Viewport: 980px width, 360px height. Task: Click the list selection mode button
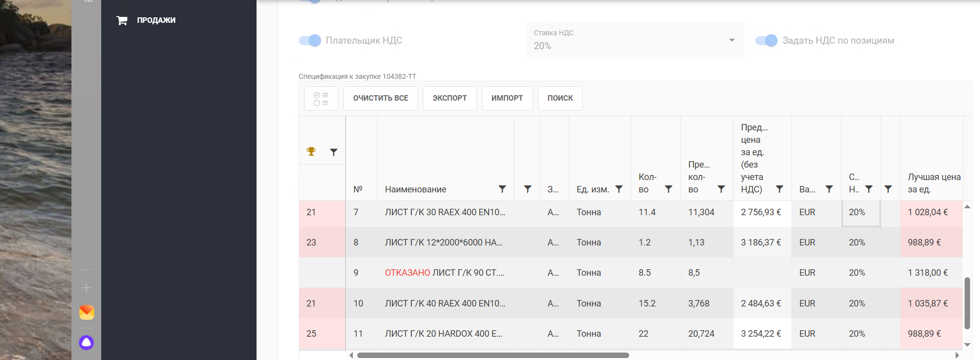tap(321, 98)
